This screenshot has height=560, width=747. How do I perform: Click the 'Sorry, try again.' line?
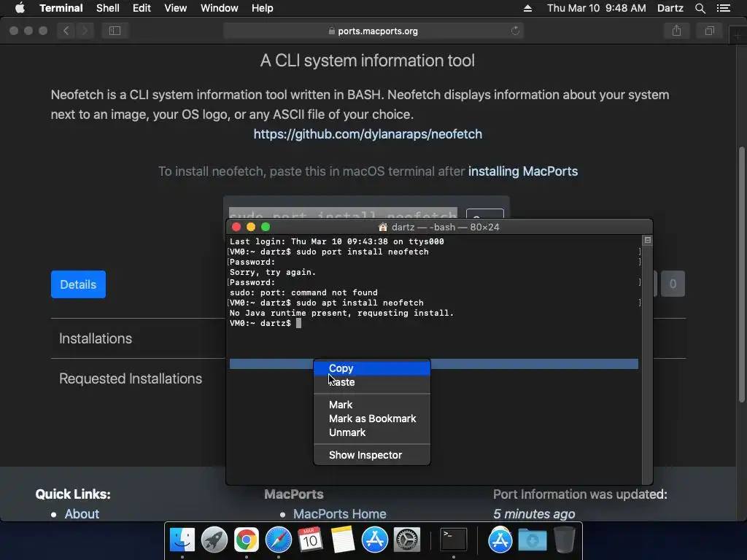[273, 273]
